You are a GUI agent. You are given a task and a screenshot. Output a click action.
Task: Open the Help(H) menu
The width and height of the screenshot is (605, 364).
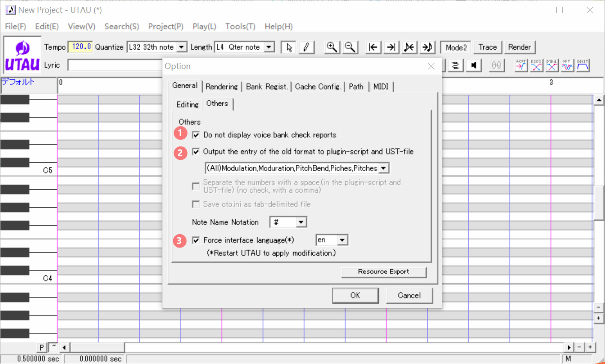click(279, 27)
